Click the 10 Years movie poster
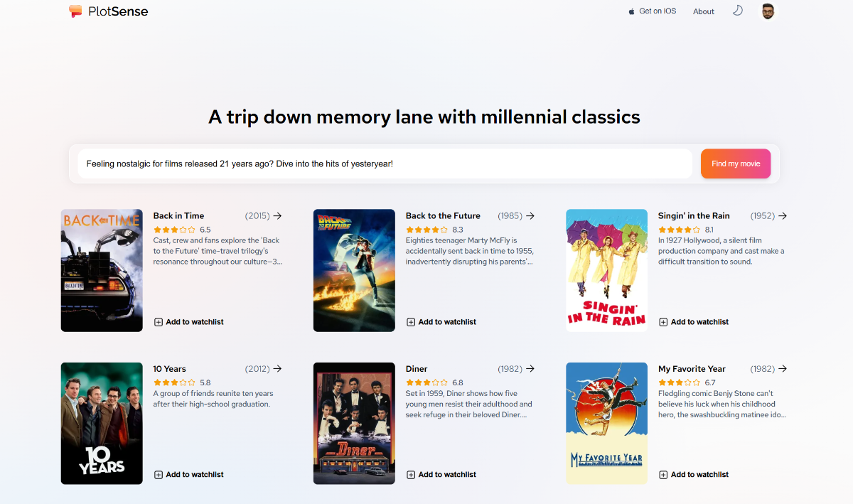This screenshot has width=853, height=504. coord(102,423)
